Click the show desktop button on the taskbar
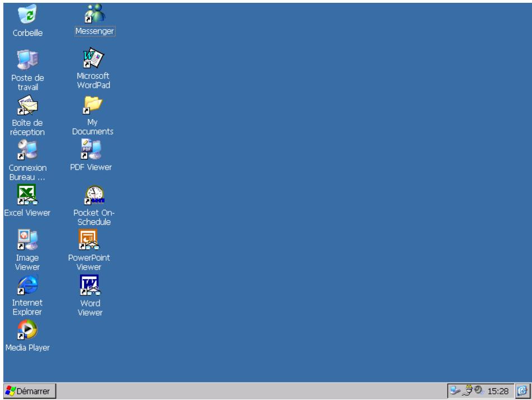The height and width of the screenshot is (400, 532). (x=523, y=391)
